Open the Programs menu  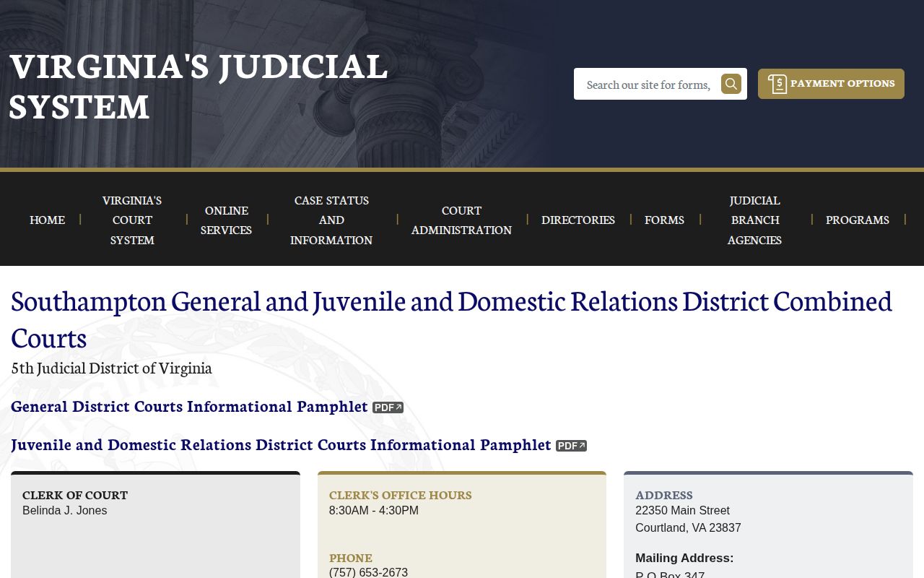point(858,220)
